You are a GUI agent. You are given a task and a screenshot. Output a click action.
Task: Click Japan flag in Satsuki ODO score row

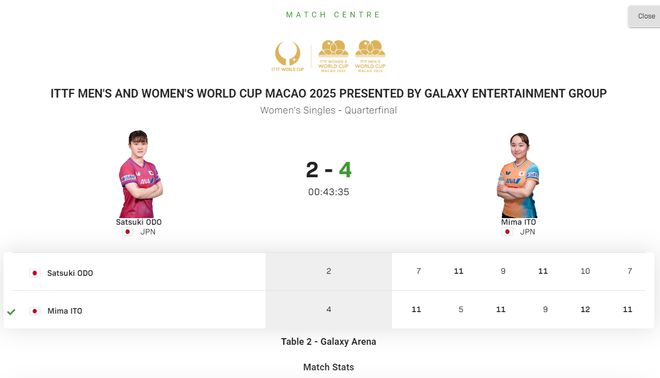(x=35, y=273)
